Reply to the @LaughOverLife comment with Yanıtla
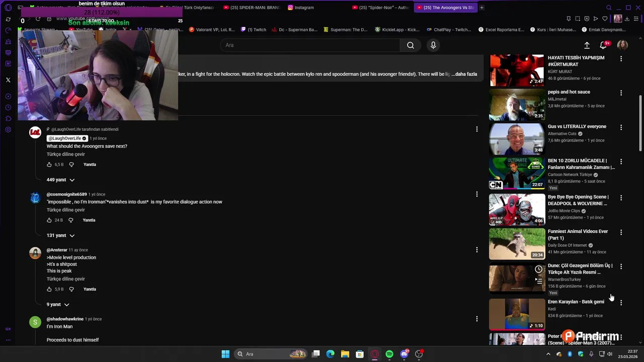Screen dimensions: 644x362 (x=90, y=164)
